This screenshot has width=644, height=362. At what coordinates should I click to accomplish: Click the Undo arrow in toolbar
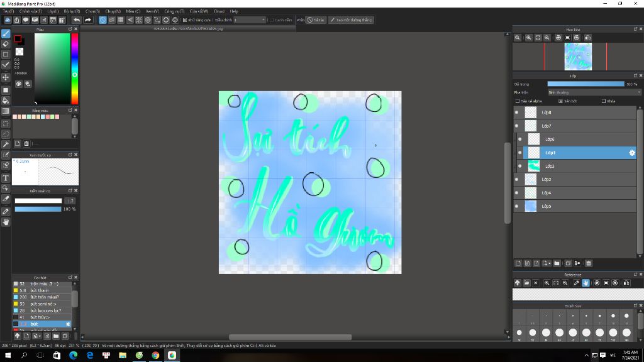pos(77,19)
